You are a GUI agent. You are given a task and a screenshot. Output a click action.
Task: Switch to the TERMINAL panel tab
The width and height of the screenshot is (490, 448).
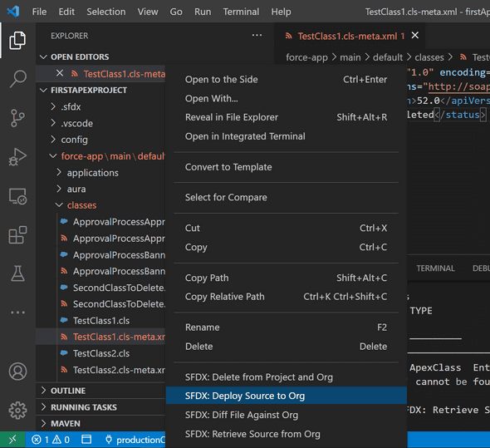tap(435, 268)
